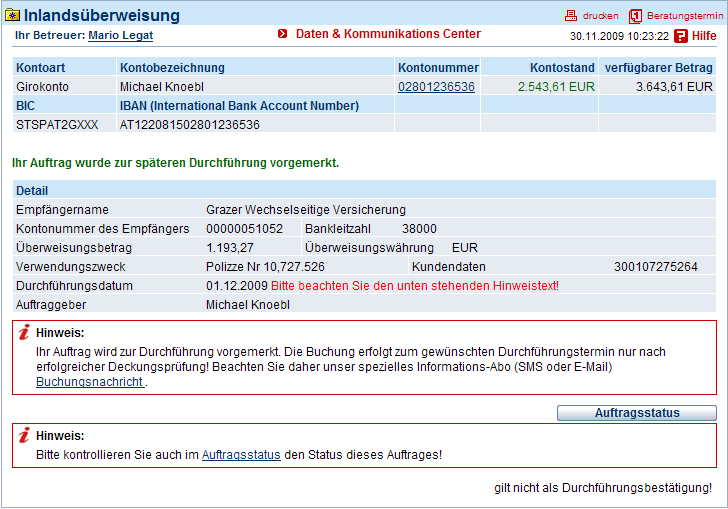The image size is (728, 509).
Task: Click the printer icon next to drucken
Action: click(x=571, y=16)
